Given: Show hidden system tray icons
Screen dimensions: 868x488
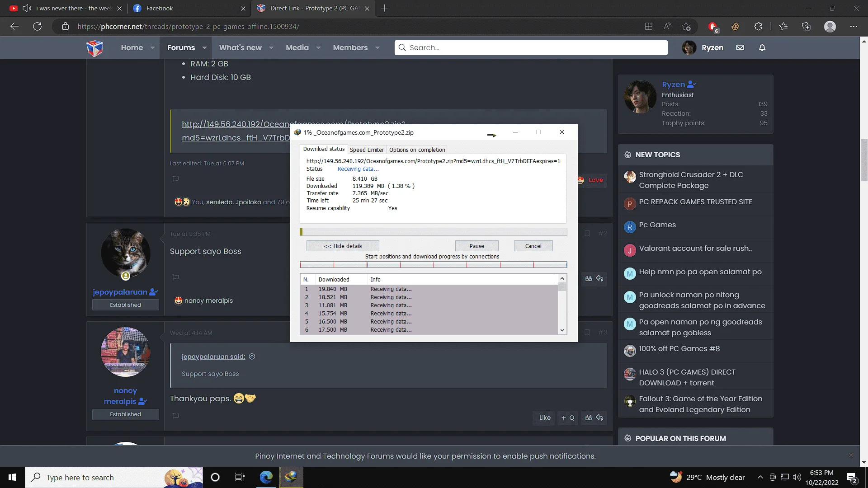Looking at the screenshot, I should coord(760,477).
